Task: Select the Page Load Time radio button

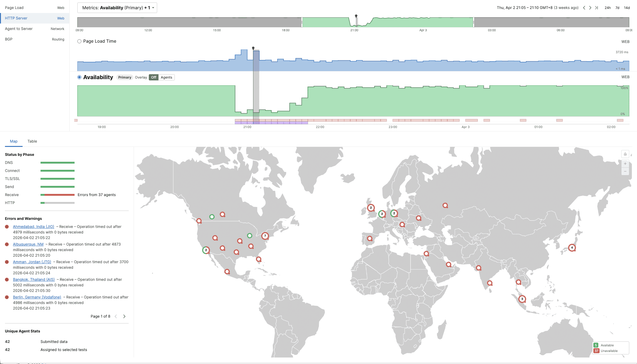Action: [x=79, y=41]
